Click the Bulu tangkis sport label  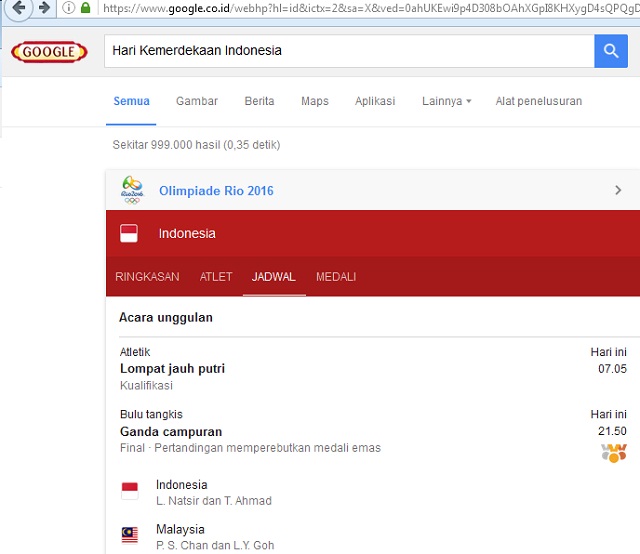(x=151, y=414)
